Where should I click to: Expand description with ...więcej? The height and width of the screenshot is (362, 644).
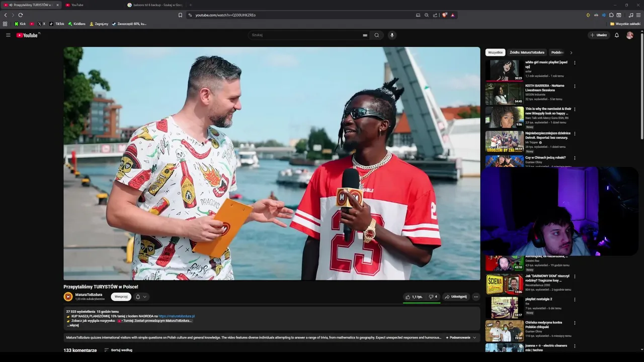(72, 325)
